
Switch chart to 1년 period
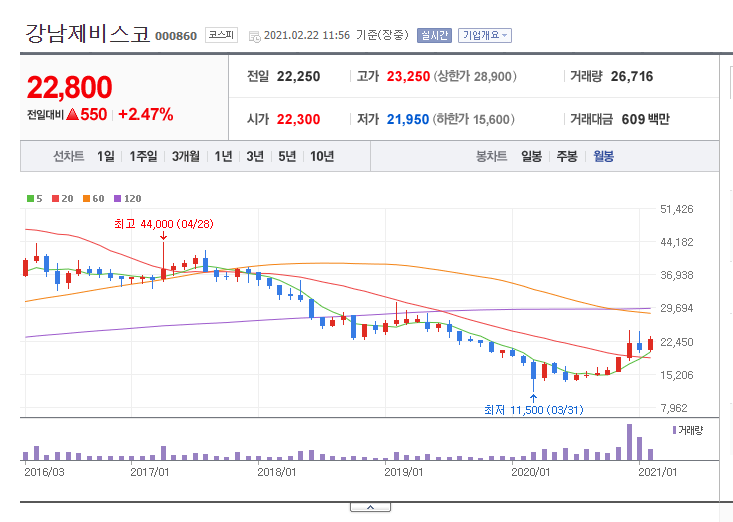coord(223,156)
